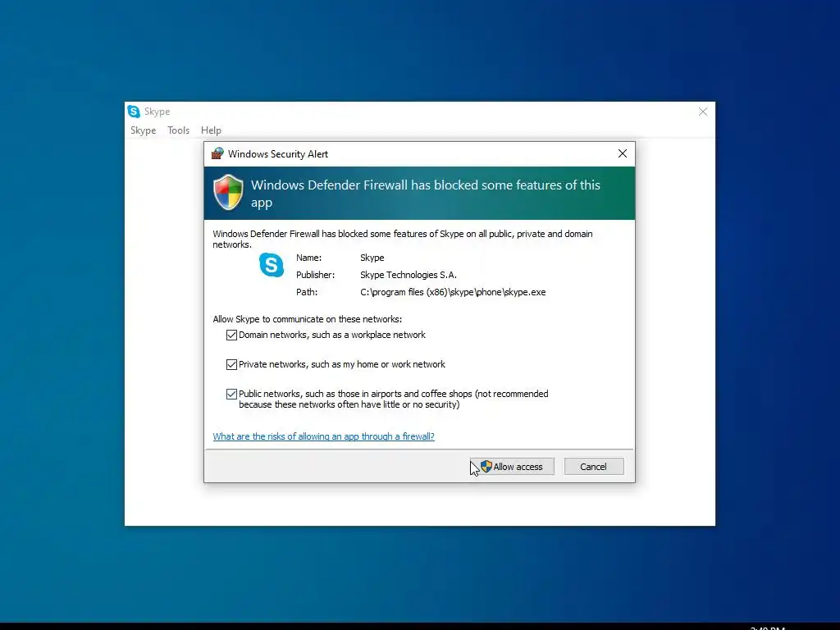The height and width of the screenshot is (630, 840).
Task: Uncheck Domain networks checkbox
Action: (x=231, y=336)
